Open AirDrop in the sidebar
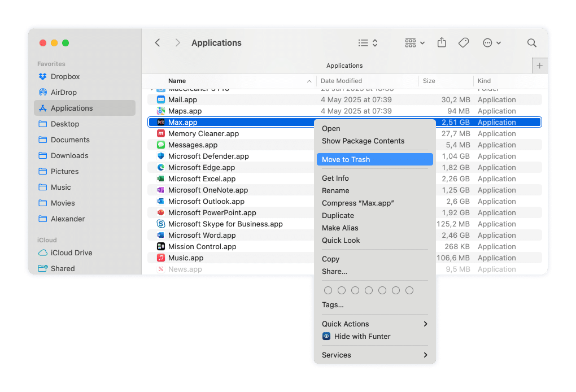576x392 pixels. pos(85,92)
